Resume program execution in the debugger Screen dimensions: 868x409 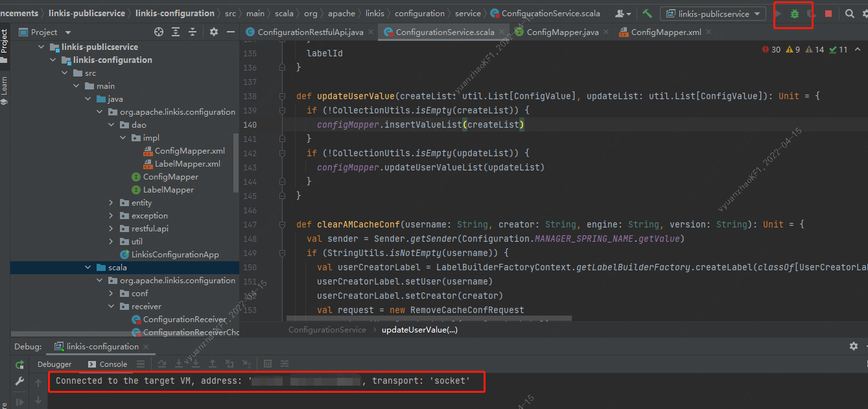[x=19, y=400]
